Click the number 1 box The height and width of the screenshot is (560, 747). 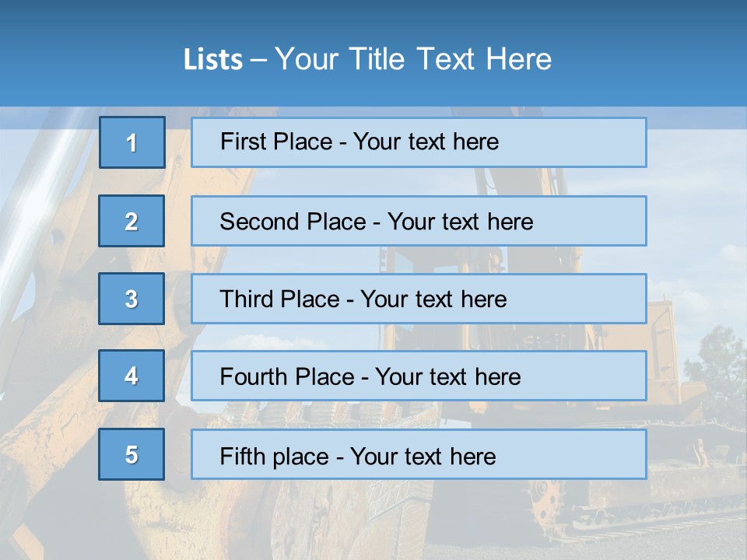[x=132, y=142]
